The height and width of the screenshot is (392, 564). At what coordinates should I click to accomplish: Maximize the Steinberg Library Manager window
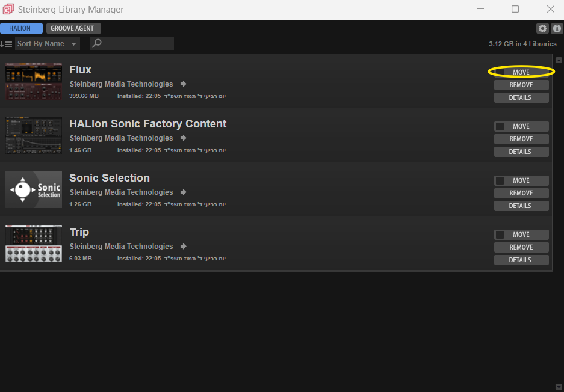click(515, 10)
